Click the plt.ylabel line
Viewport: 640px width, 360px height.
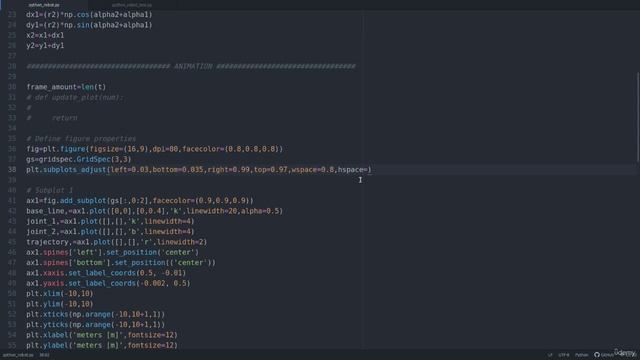102,345
